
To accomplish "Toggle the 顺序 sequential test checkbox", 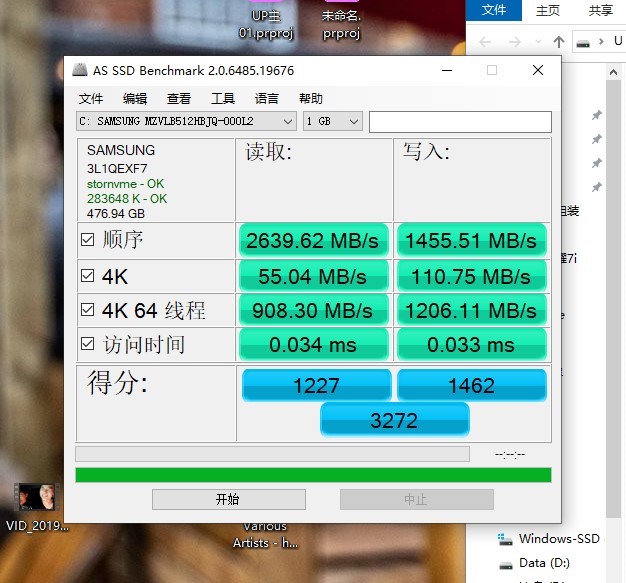I will 87,240.
